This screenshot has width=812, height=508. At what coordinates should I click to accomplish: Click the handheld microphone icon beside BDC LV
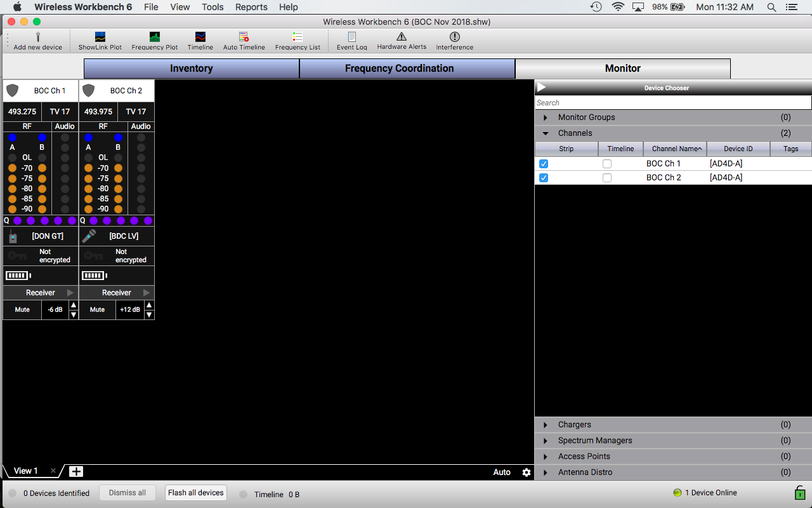[89, 236]
